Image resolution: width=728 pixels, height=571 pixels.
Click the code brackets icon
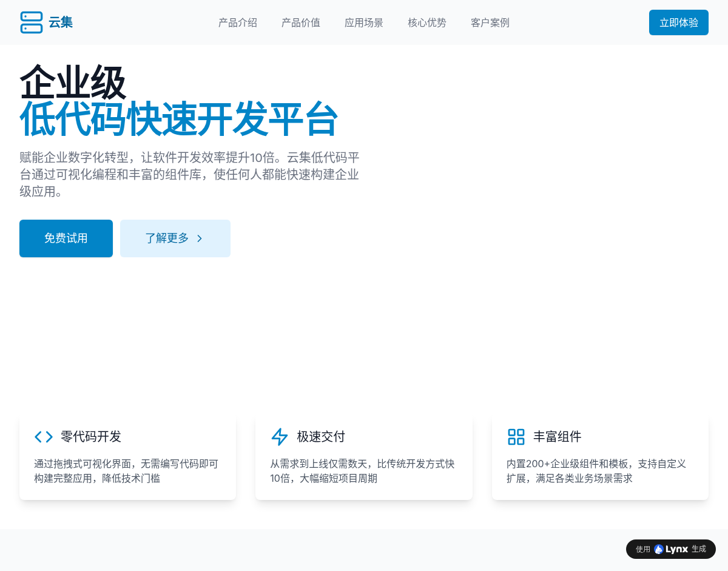coord(44,437)
